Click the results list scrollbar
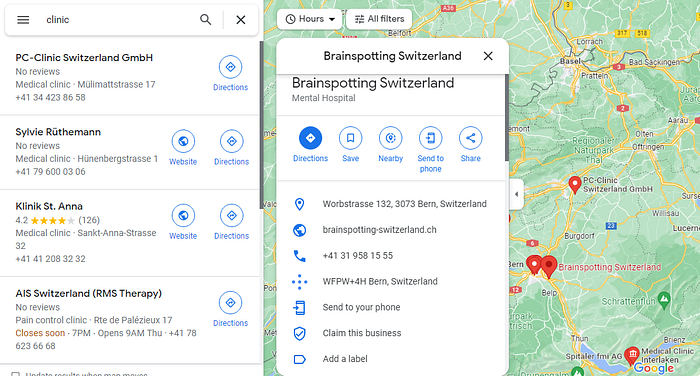 coord(261,125)
